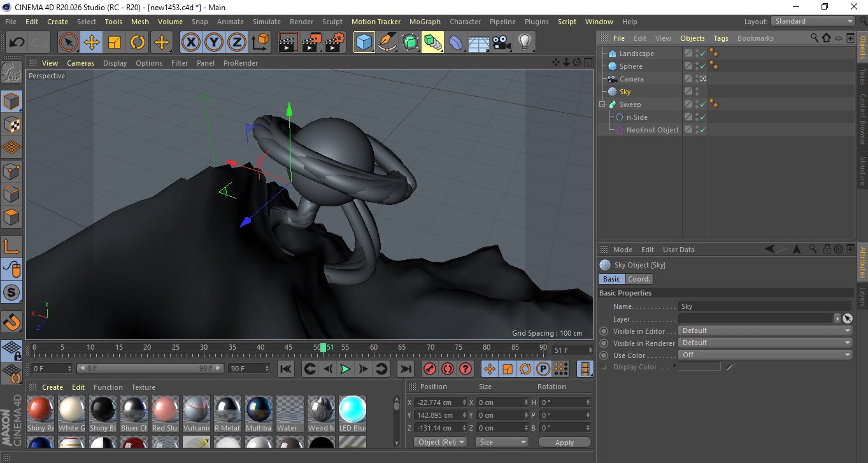Select the Move tool in top toolbar

tap(92, 43)
